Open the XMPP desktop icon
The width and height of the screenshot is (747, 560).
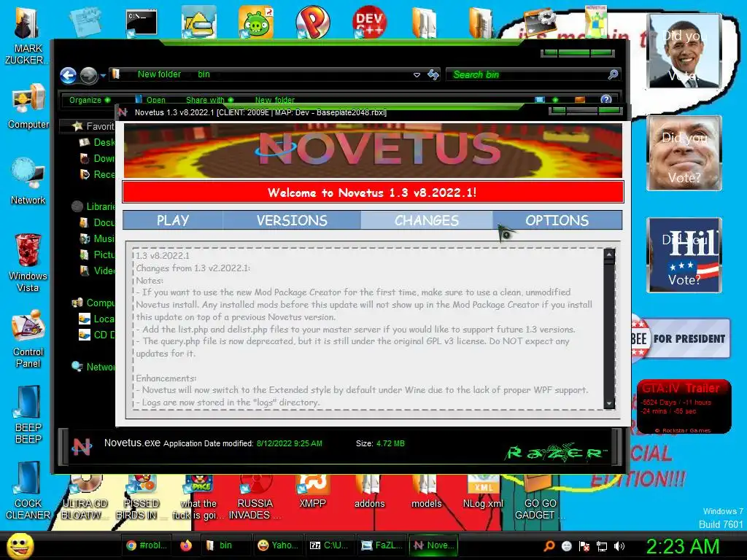(x=312, y=491)
